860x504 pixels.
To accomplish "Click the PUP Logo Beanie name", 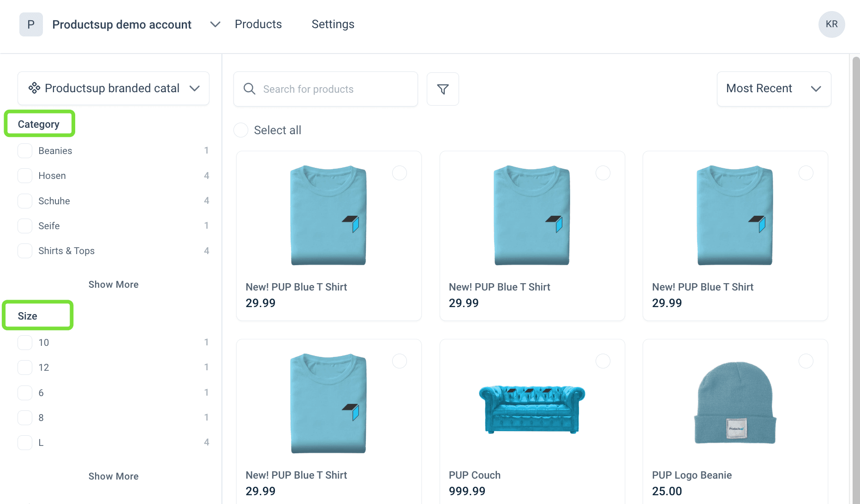I will tap(692, 475).
